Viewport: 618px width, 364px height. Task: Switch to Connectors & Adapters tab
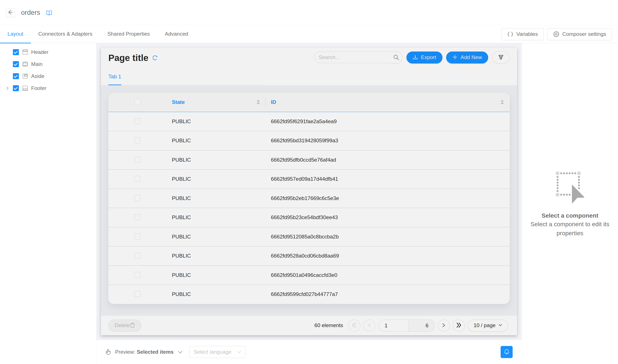65,34
